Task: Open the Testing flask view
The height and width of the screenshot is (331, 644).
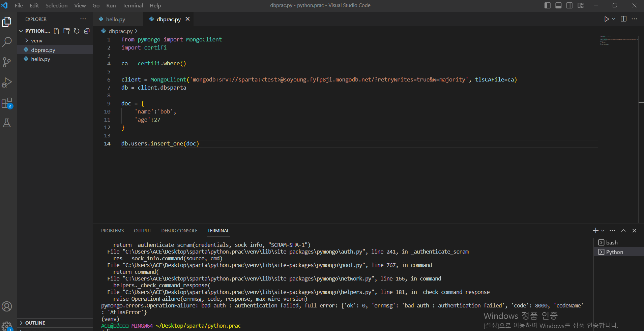Action: point(7,123)
